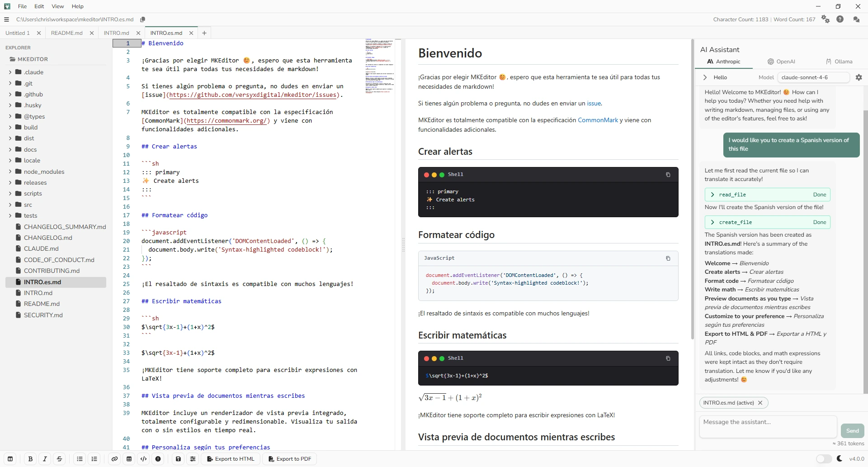The image size is (868, 467).
Task: Expand the .claude folder
Action: click(10, 72)
